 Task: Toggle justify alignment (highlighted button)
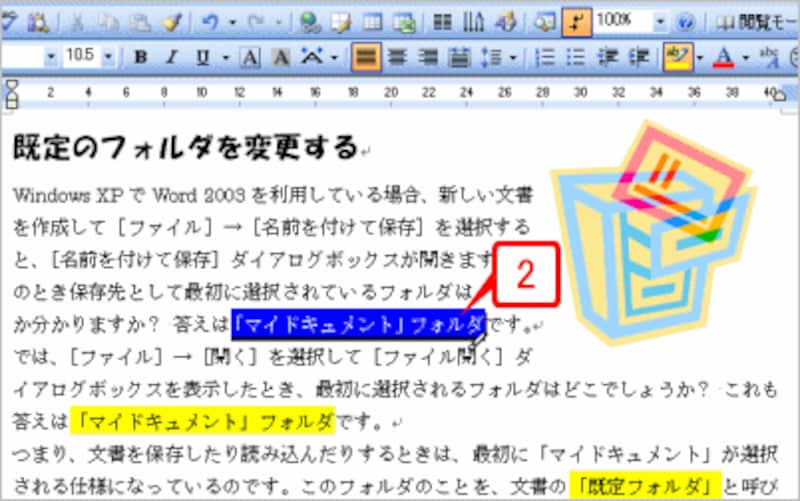[x=366, y=57]
